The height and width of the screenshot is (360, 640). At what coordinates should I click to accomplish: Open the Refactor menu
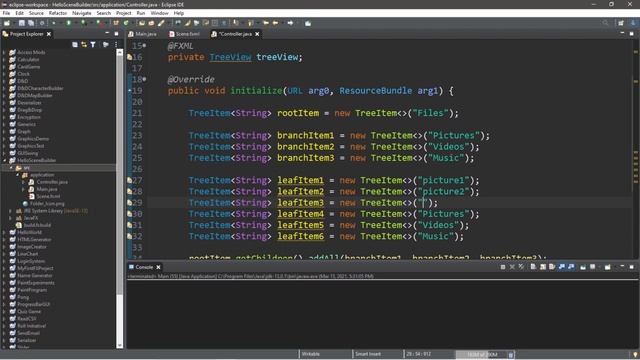[58, 13]
